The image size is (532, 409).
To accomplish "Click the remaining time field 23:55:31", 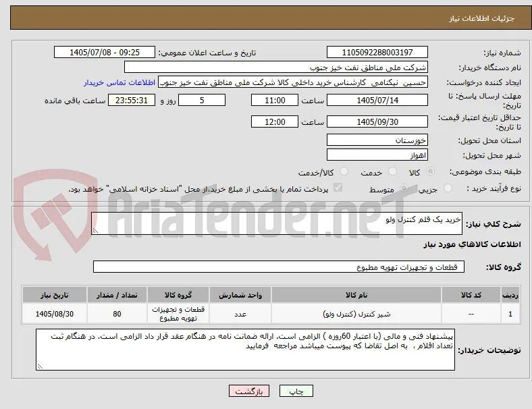I will pos(132,100).
